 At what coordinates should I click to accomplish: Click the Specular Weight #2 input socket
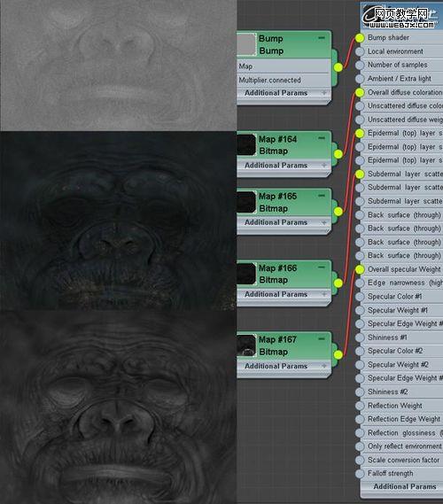pos(360,365)
